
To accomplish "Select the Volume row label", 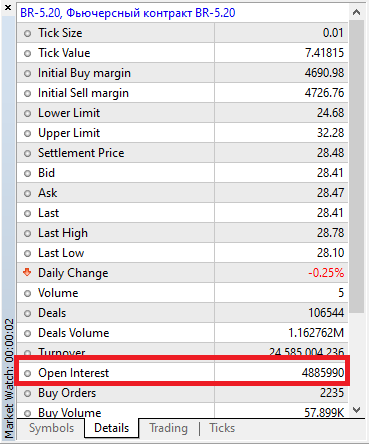I will coord(58,293).
